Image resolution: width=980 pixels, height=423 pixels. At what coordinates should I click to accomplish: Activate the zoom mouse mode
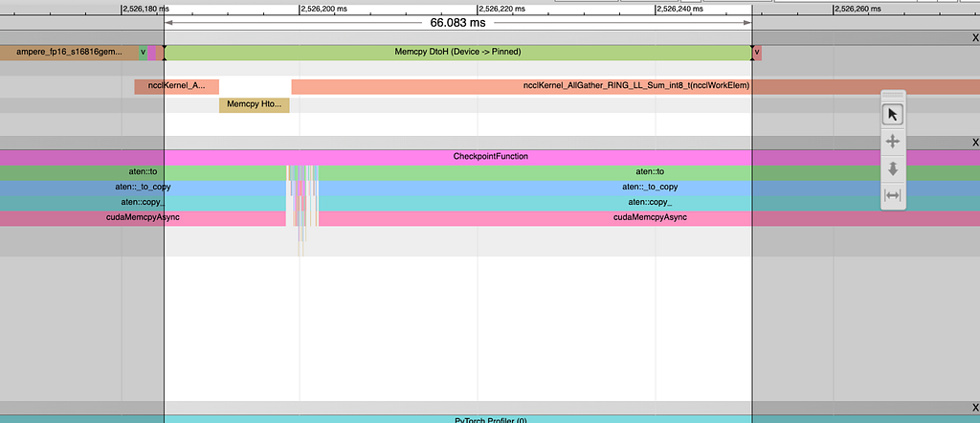(893, 168)
